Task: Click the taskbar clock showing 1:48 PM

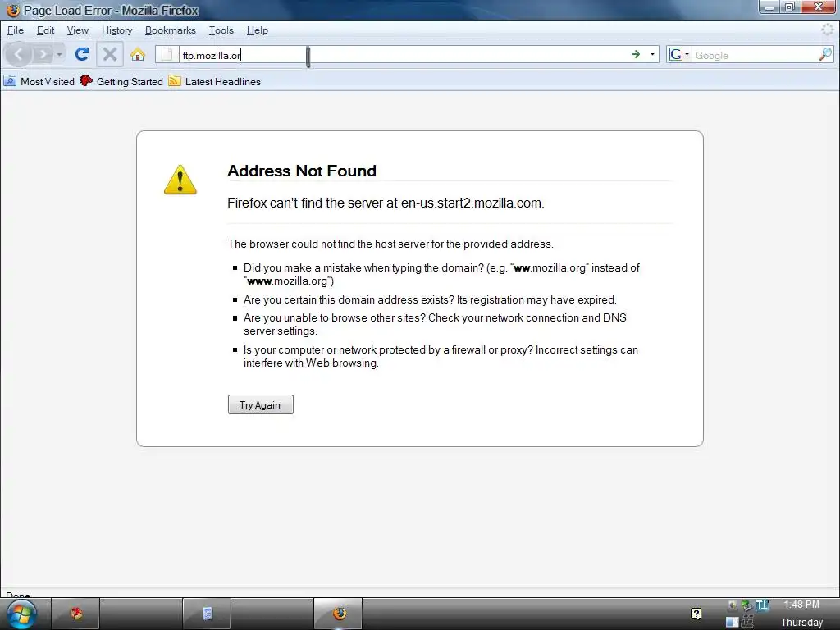Action: pyautogui.click(x=801, y=605)
